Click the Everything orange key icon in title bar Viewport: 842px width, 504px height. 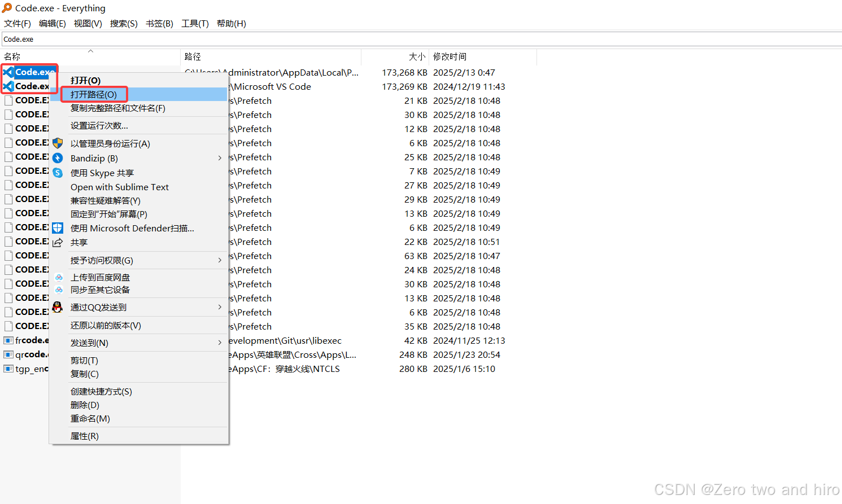coord(8,8)
